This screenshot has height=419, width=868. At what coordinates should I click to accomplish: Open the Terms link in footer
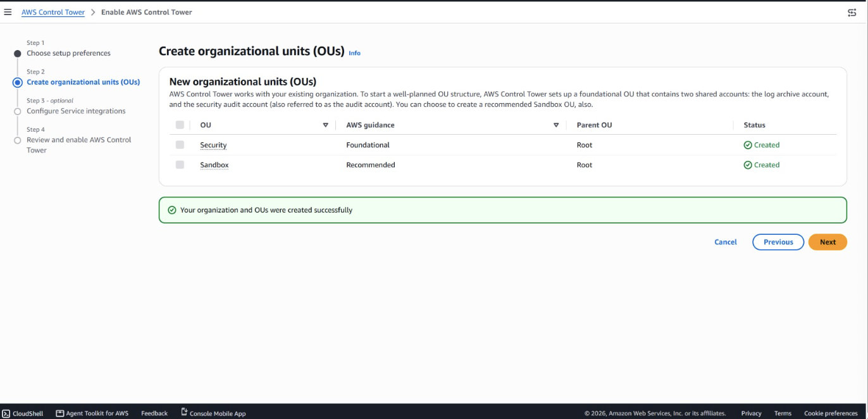click(x=783, y=413)
